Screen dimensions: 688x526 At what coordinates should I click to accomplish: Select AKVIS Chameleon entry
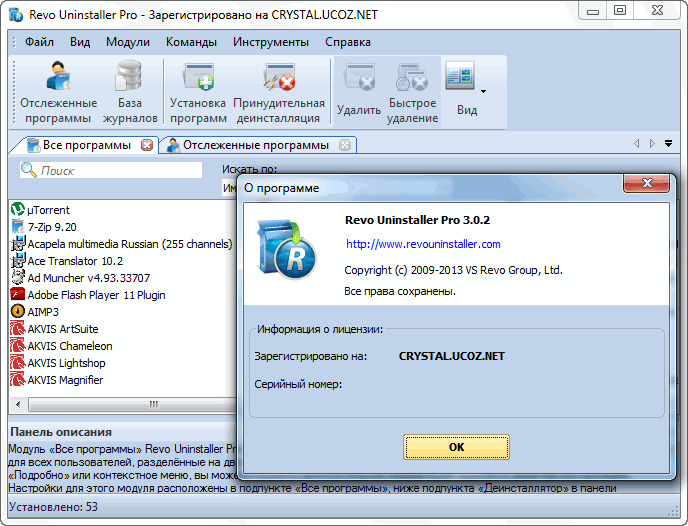click(x=70, y=346)
